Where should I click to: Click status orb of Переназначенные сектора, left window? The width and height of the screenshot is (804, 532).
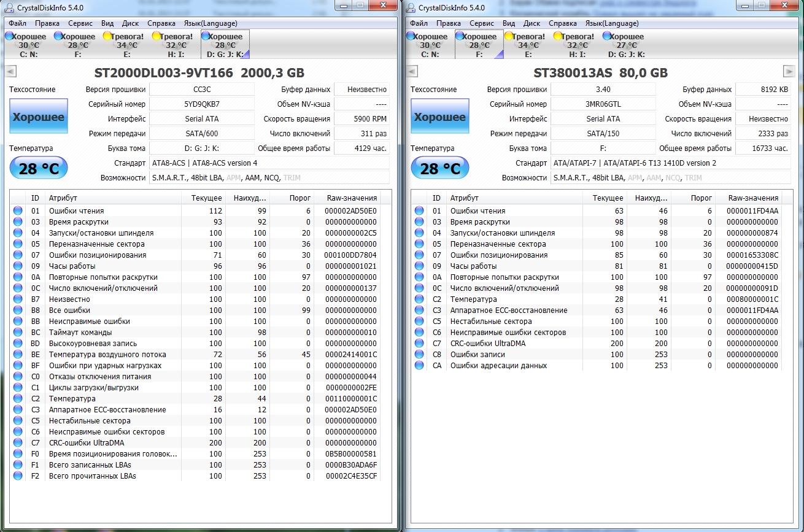(x=18, y=244)
